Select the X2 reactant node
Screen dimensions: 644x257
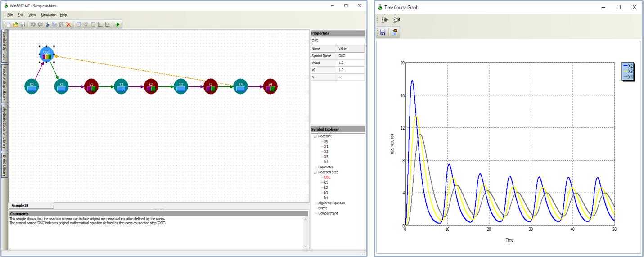121,86
